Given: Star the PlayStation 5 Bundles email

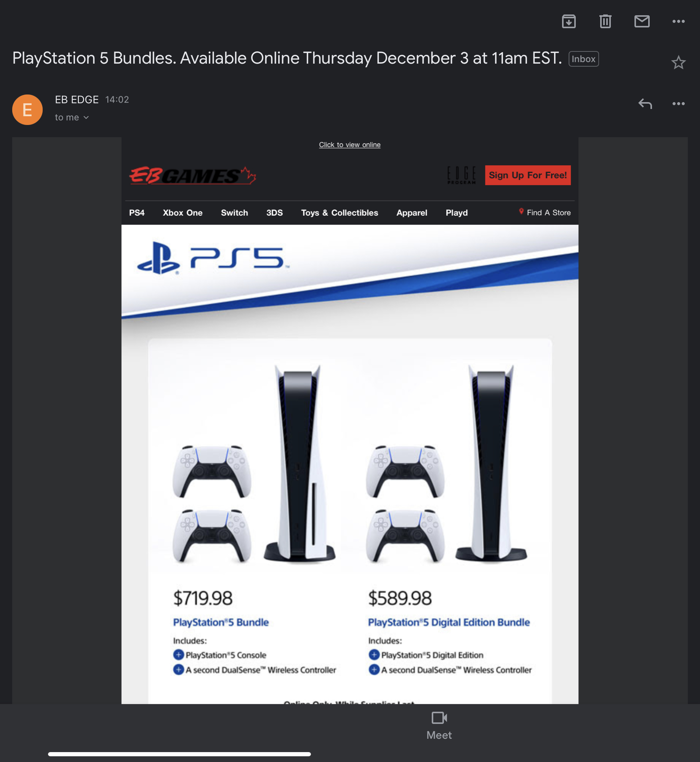Looking at the screenshot, I should point(678,62).
